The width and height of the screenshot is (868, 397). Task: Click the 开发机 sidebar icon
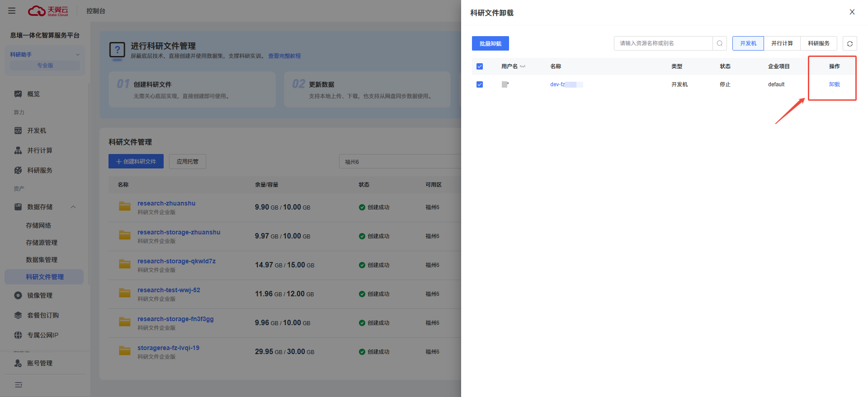pyautogui.click(x=18, y=131)
